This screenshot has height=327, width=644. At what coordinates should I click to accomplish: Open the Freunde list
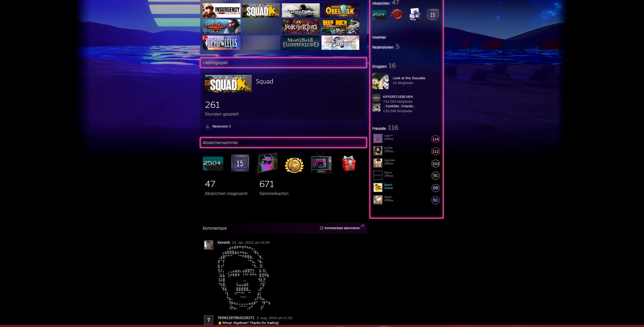(x=379, y=129)
